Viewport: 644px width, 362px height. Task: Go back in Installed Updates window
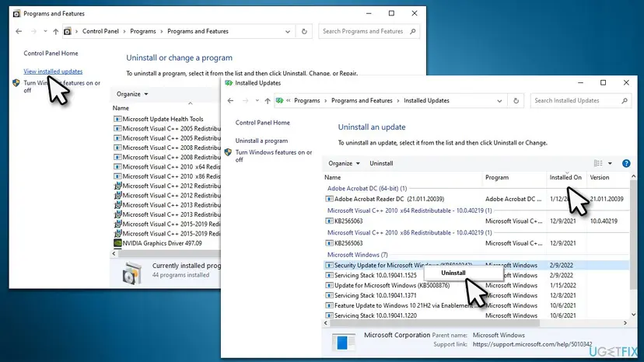pyautogui.click(x=230, y=100)
